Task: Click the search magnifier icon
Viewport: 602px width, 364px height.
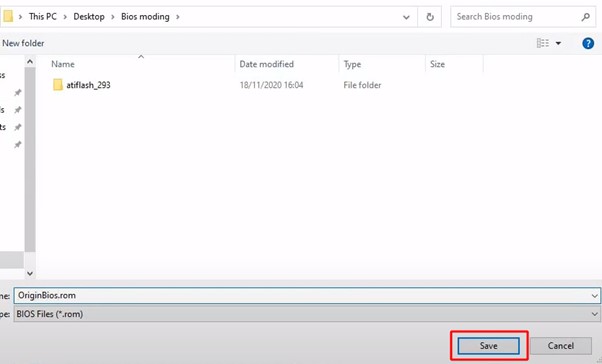Action: 585,17
